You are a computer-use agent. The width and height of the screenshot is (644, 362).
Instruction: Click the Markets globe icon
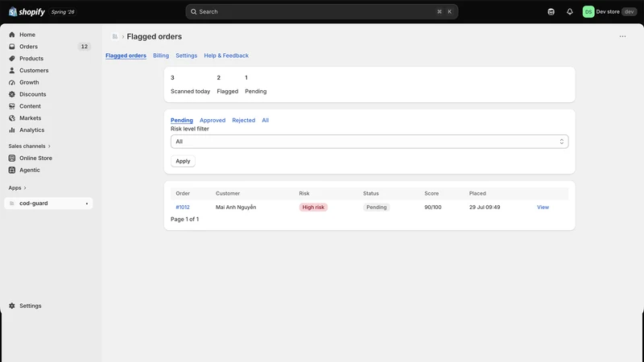pos(12,118)
